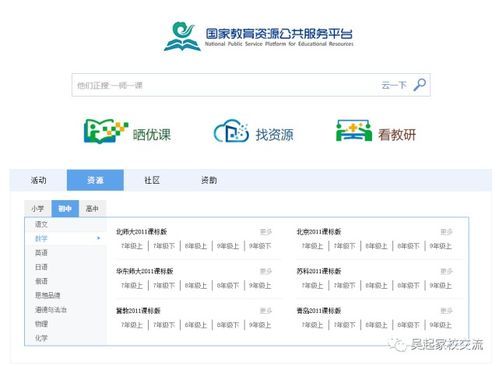Open 8年级上 under 北师大2011课标版

click(x=196, y=246)
